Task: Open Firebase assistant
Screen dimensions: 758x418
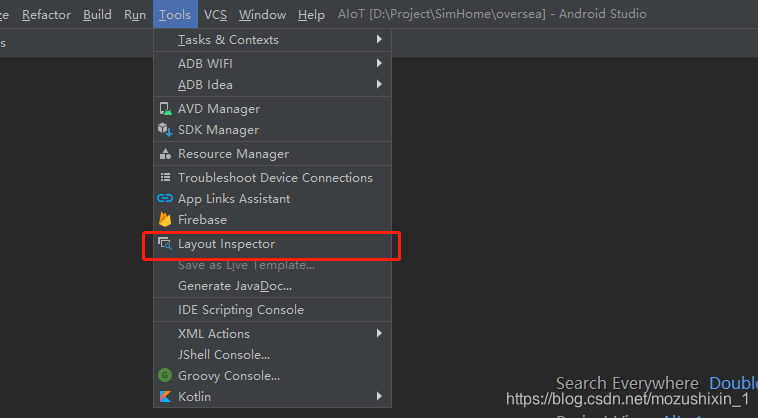Action: pos(272,219)
